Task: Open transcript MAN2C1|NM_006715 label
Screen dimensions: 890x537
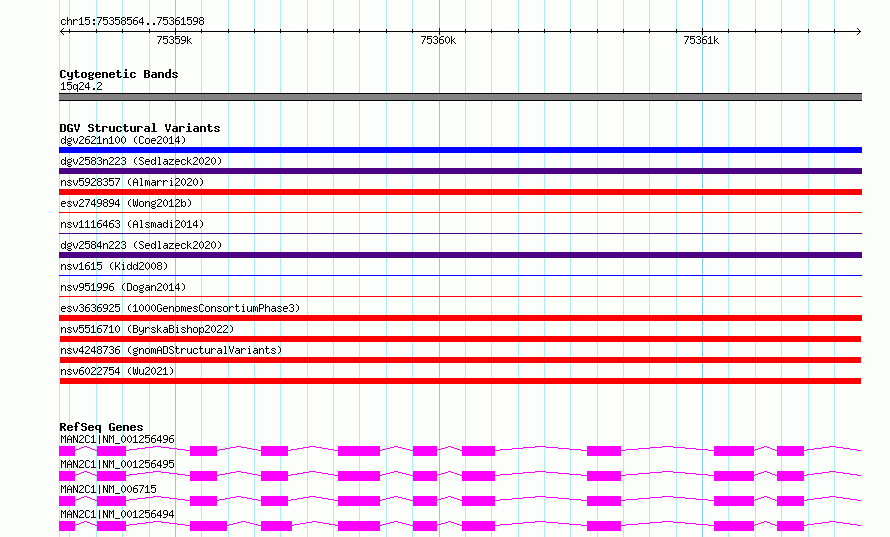Action: [108, 489]
